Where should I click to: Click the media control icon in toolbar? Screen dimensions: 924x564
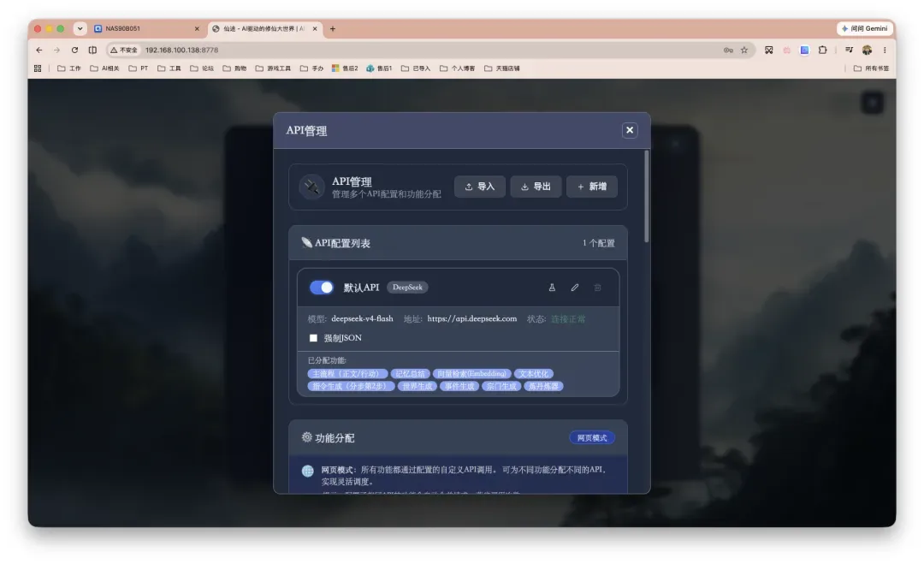coord(849,50)
